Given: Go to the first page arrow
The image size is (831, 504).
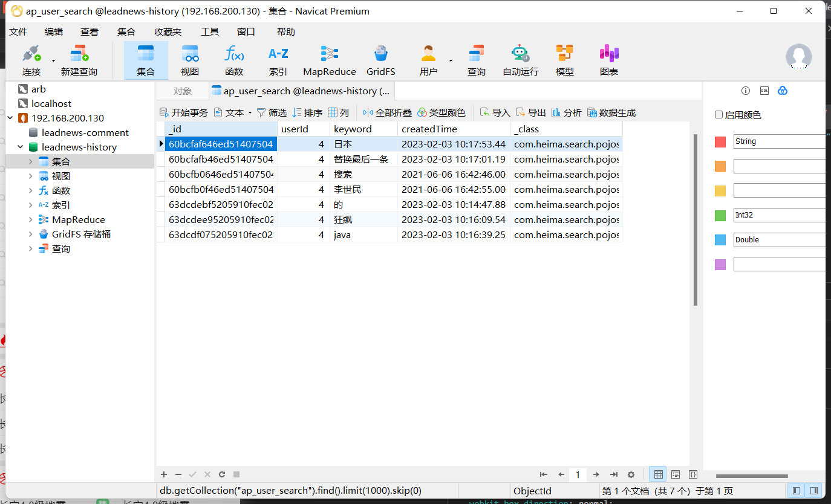Looking at the screenshot, I should (x=544, y=475).
